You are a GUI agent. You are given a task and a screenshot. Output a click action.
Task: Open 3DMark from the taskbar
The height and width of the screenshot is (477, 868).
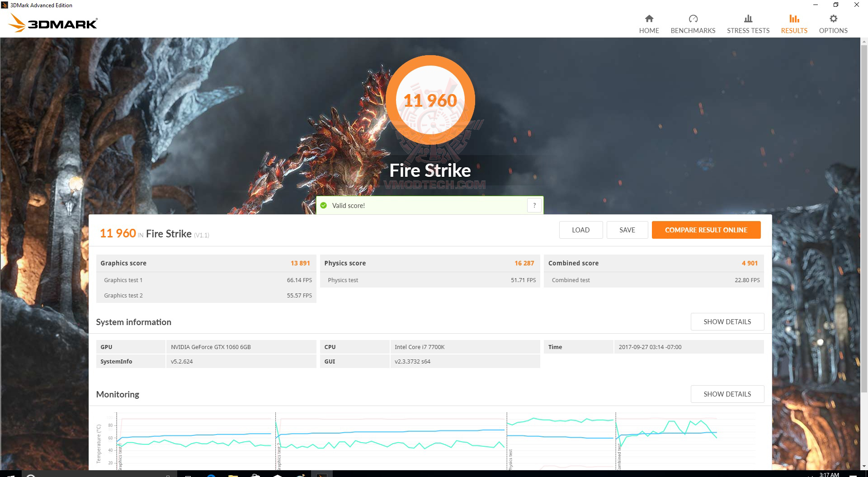click(321, 474)
